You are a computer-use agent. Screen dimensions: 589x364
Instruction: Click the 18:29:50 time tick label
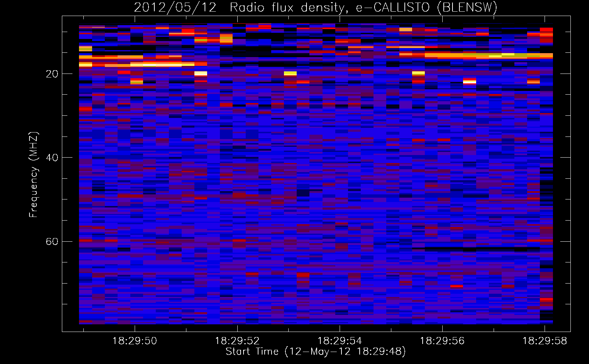tap(135, 341)
